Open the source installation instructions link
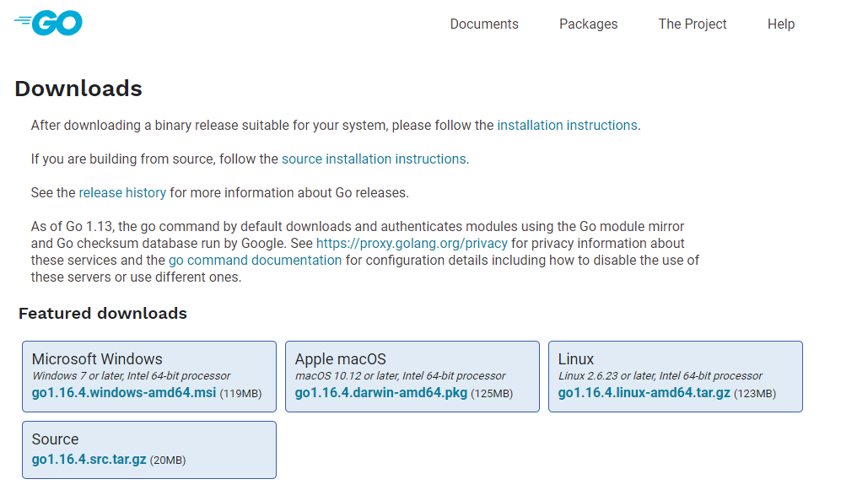This screenshot has height=490, width=868. click(374, 159)
